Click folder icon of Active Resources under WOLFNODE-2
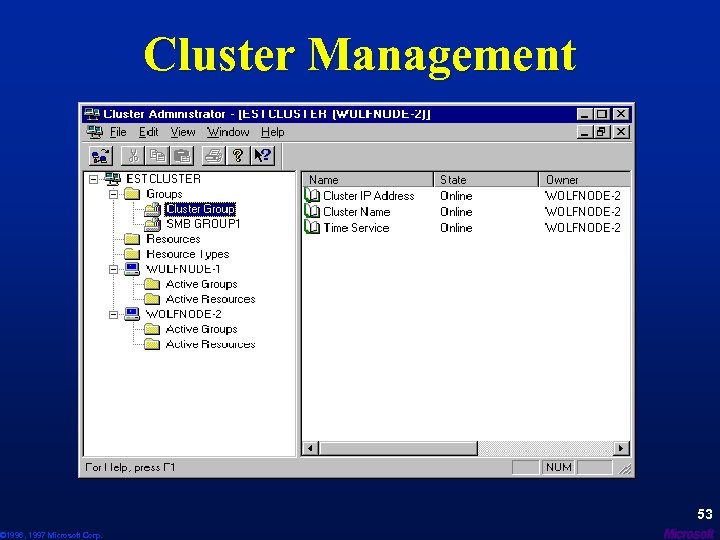720x540 pixels. pos(152,344)
